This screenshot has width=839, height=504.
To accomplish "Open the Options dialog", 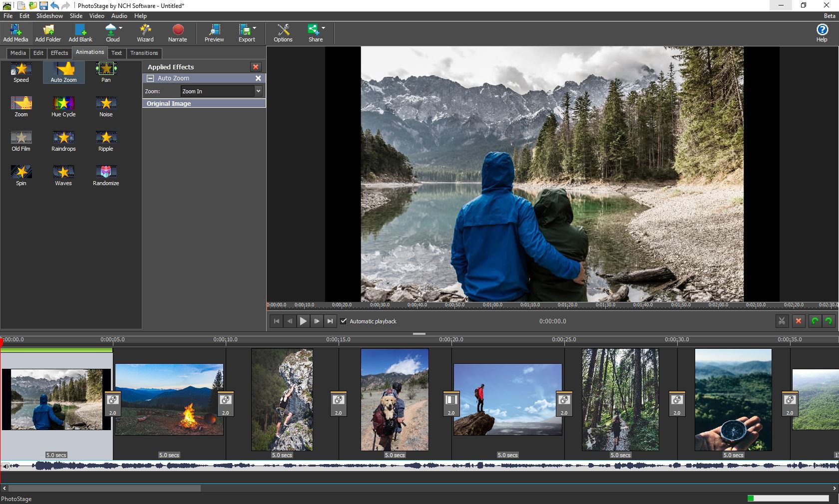I will [x=283, y=32].
